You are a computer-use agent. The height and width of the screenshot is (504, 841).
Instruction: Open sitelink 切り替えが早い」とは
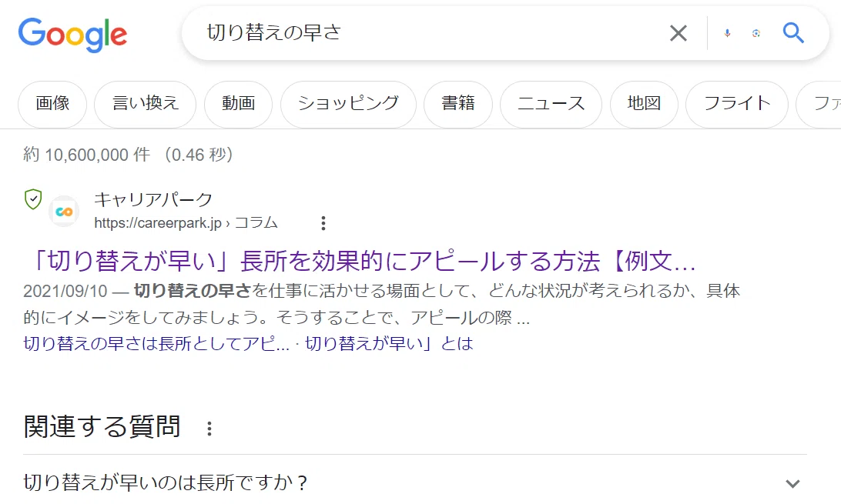(390, 343)
